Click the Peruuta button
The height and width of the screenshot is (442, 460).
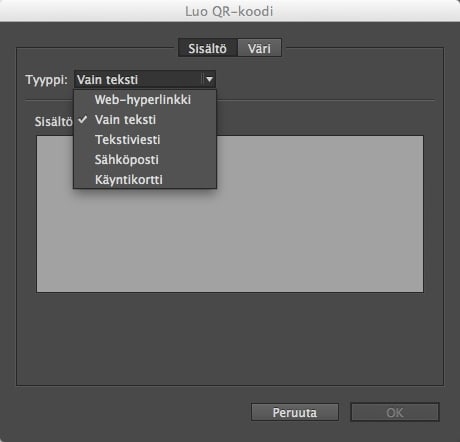click(295, 412)
